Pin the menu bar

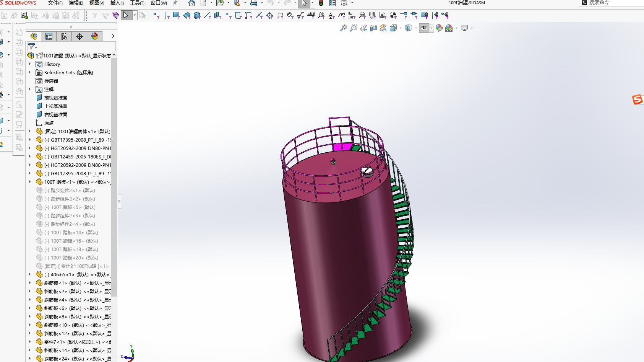pyautogui.click(x=175, y=3)
